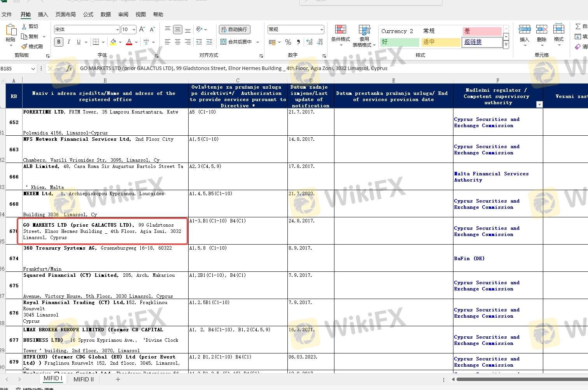Toggle Italic formatting
Viewport: 588px width, 390px height.
(x=69, y=42)
